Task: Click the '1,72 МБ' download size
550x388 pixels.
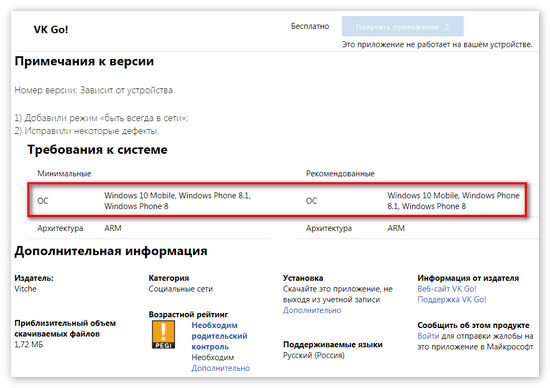Action: tap(29, 345)
